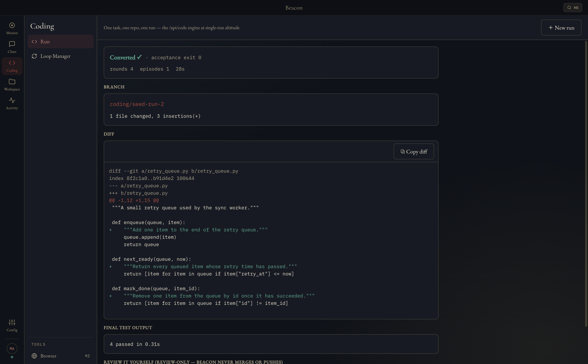Click the BRANCH section heading
Viewport: 588px width, 364px height.
pyautogui.click(x=114, y=87)
